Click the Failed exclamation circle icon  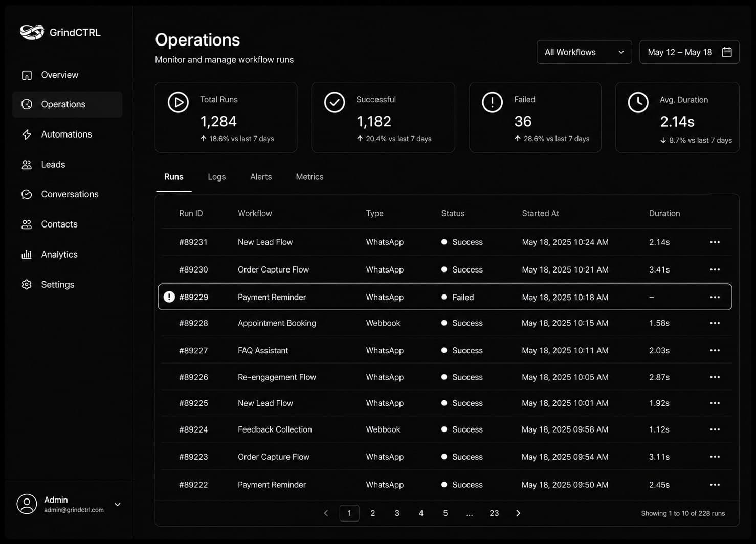493,102
